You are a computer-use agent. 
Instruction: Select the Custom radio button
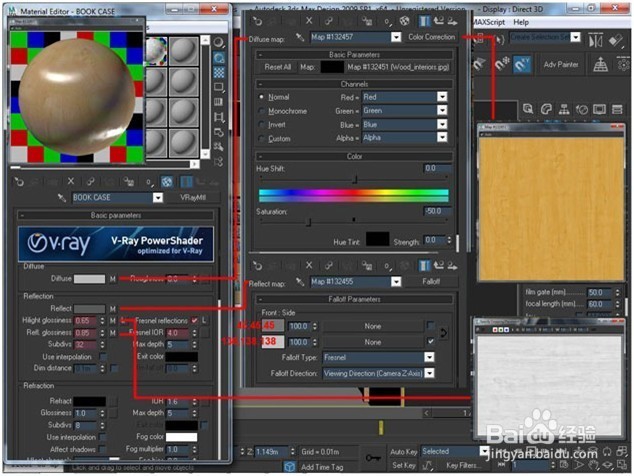point(261,139)
